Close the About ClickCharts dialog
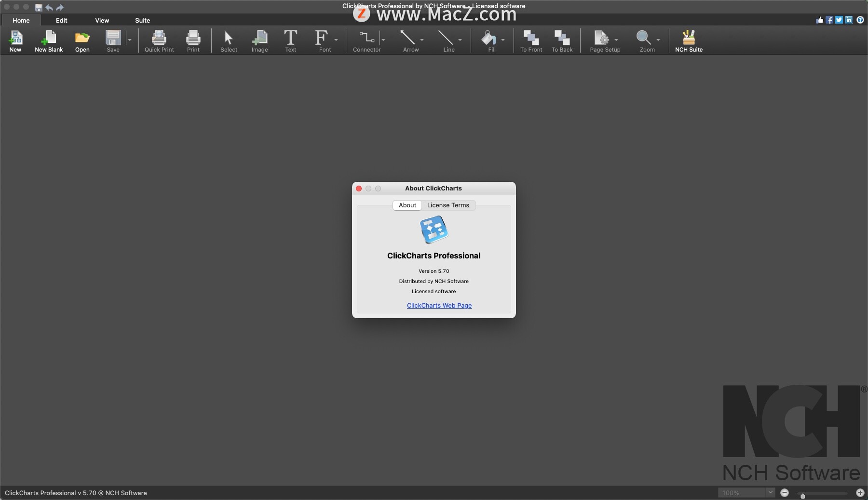 point(359,189)
